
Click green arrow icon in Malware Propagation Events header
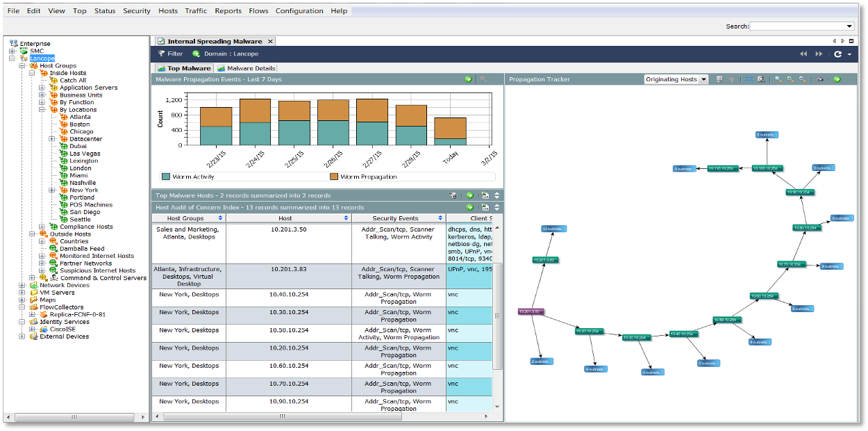pos(469,79)
